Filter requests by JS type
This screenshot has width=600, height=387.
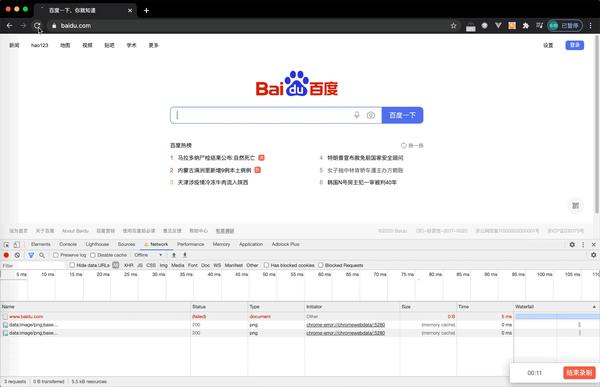[140, 265]
